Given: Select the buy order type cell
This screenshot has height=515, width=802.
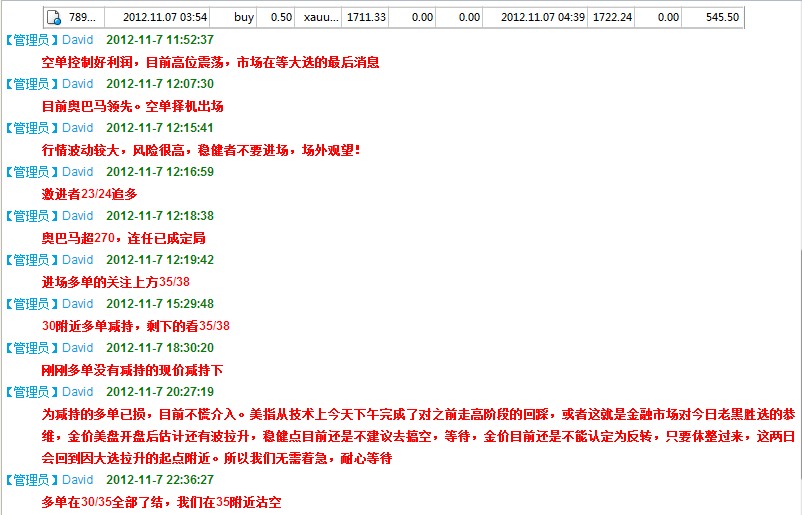Looking at the screenshot, I should (243, 17).
